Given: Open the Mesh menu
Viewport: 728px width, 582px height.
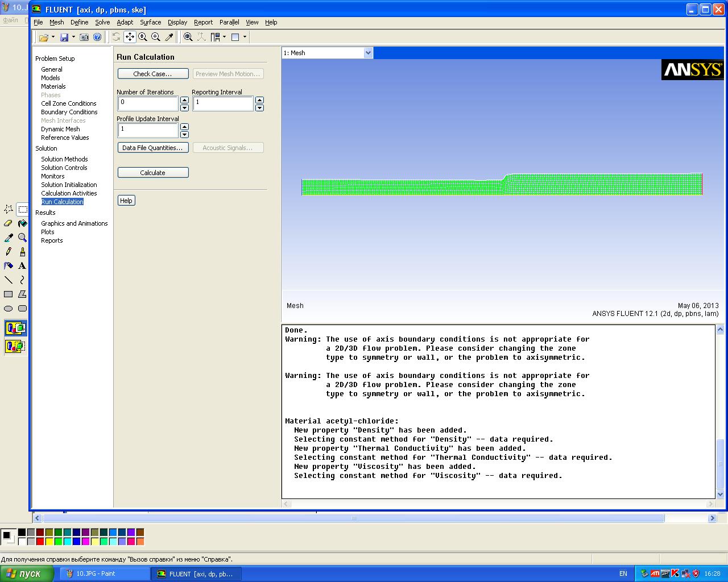Looking at the screenshot, I should pos(56,22).
